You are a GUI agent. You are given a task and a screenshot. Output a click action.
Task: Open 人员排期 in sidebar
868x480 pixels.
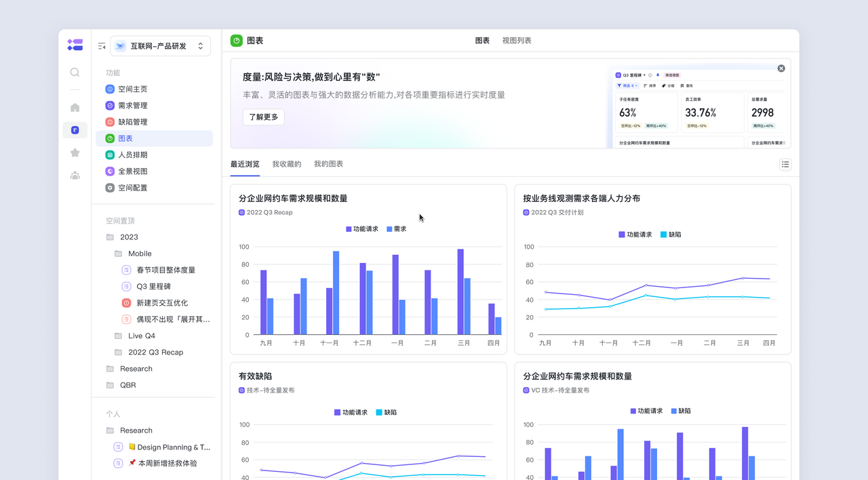pyautogui.click(x=154, y=155)
